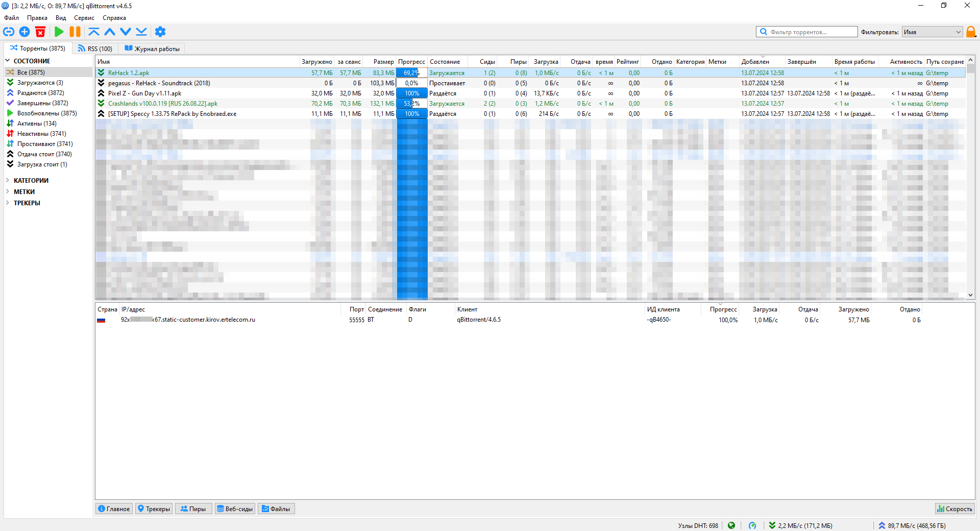Viewport: 980px width, 531px height.
Task: Click the orange lock interface icon
Action: pyautogui.click(x=971, y=32)
